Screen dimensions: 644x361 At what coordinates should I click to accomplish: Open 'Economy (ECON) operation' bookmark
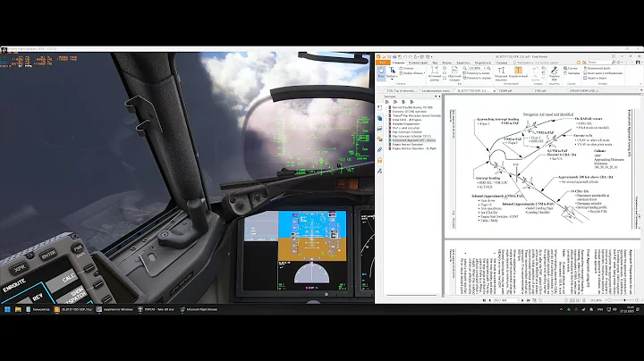[409, 112]
